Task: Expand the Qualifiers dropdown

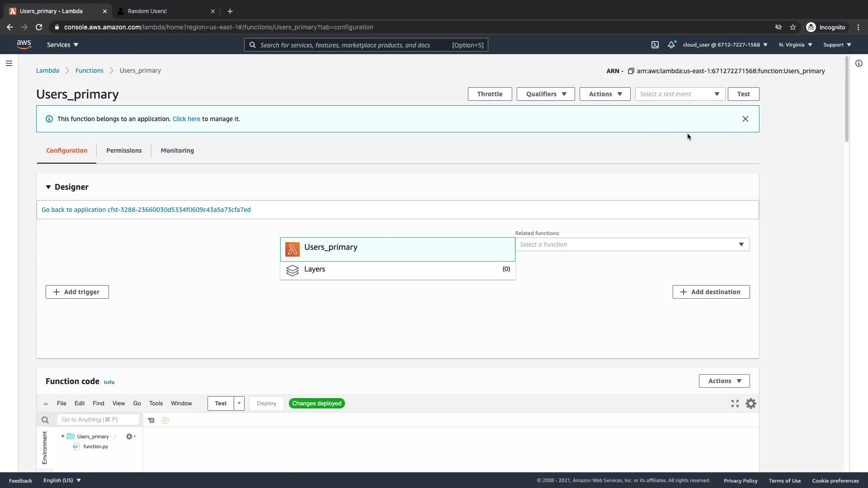Action: coord(546,94)
